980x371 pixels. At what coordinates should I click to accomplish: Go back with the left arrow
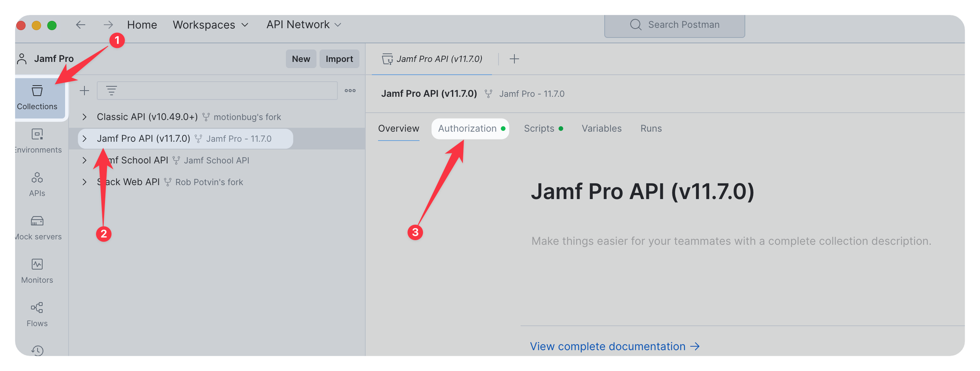[80, 25]
